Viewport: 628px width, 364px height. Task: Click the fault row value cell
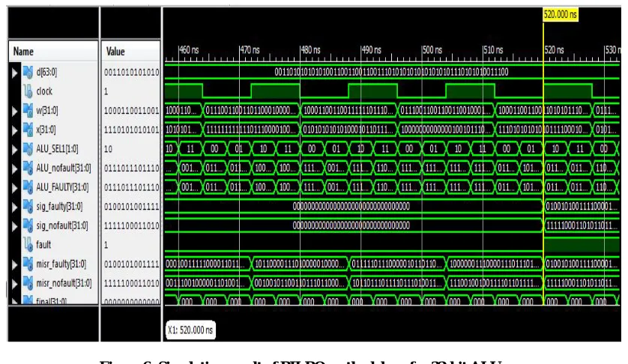tap(130, 245)
